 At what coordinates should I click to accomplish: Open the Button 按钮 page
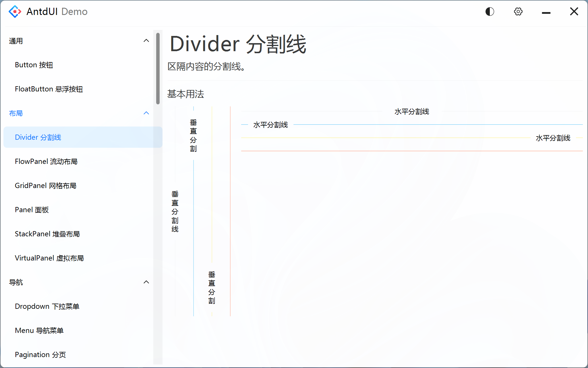[x=34, y=65]
